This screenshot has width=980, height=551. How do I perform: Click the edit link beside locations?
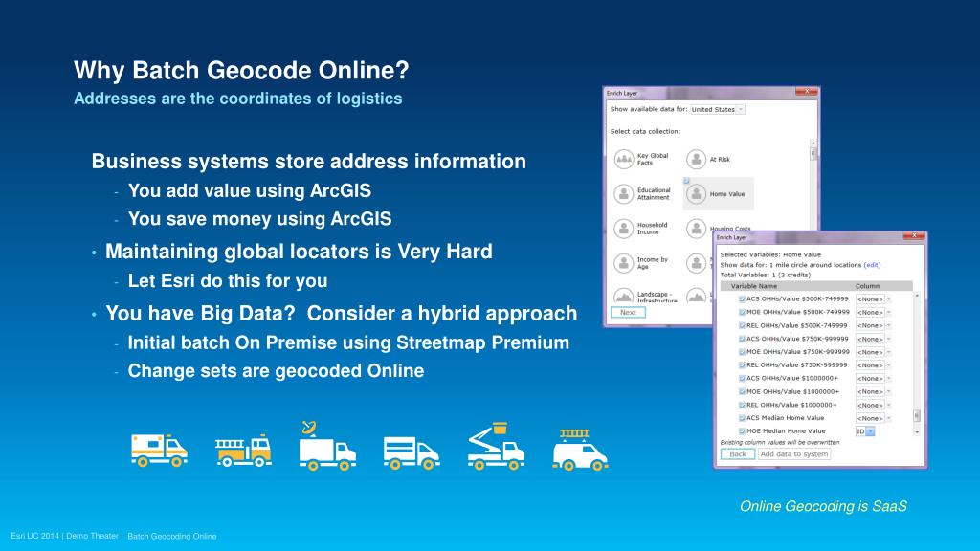[872, 264]
